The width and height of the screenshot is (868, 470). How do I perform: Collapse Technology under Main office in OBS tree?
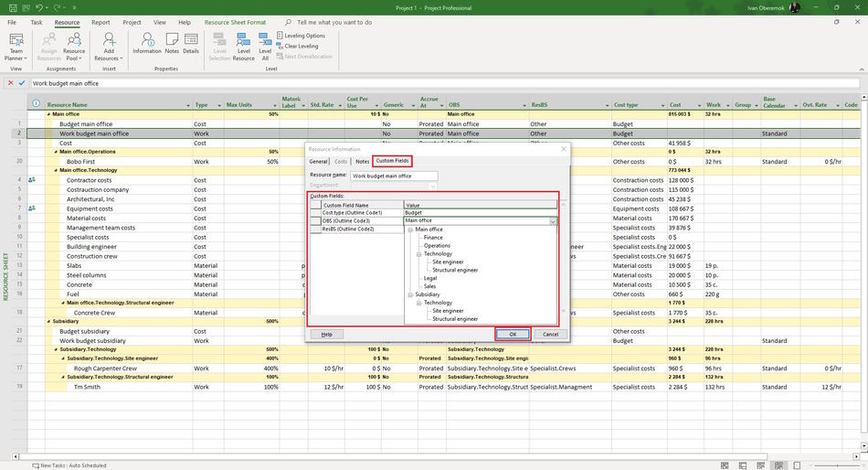click(419, 254)
